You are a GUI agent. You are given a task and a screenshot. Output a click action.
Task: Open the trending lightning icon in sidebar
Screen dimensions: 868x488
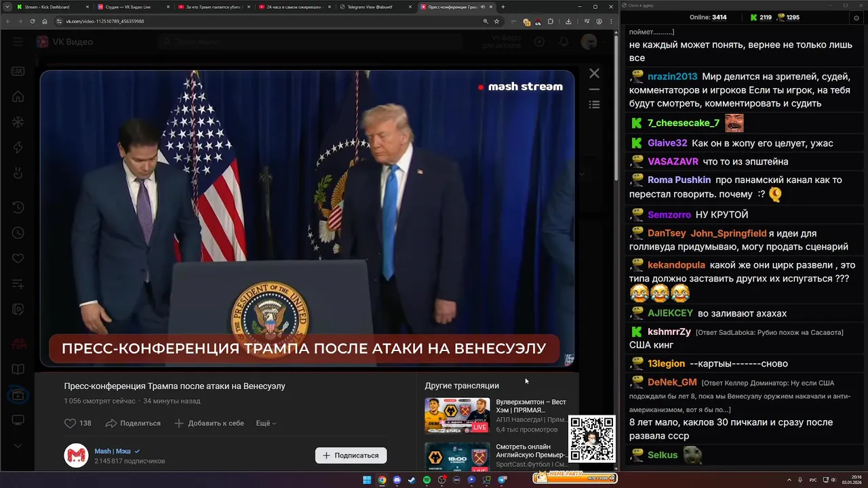tap(18, 148)
